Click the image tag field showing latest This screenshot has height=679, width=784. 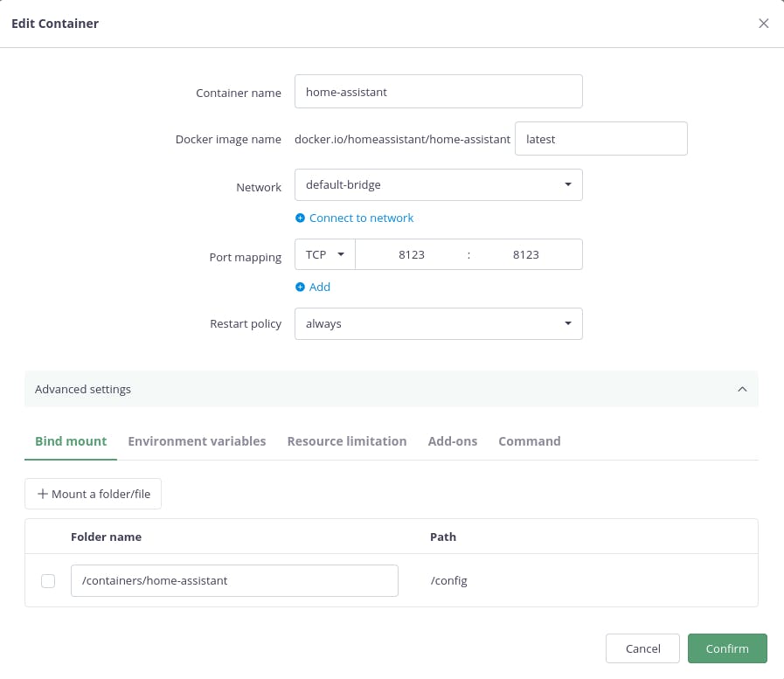tap(600, 139)
